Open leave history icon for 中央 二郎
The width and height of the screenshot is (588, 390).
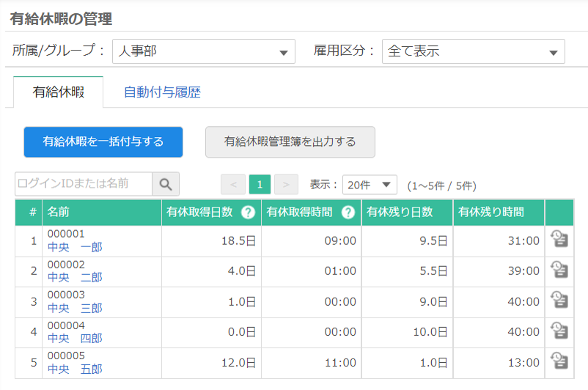559,270
